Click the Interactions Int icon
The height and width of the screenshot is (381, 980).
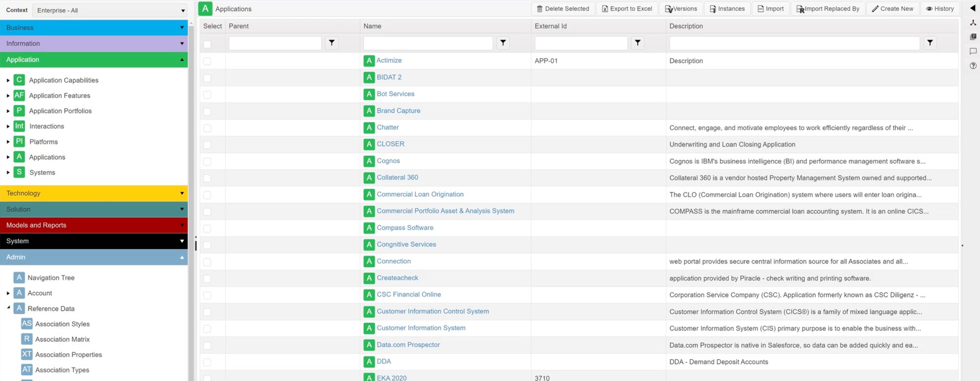(19, 126)
